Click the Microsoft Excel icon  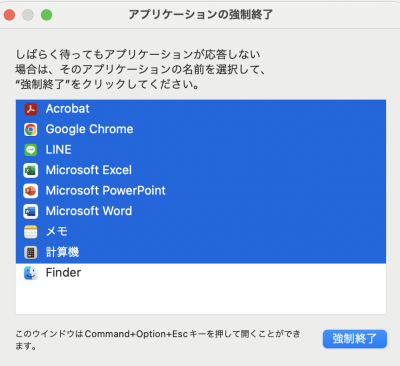click(31, 170)
